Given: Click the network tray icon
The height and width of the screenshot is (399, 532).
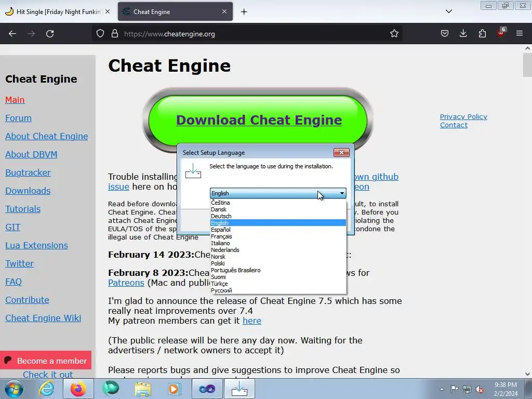Looking at the screenshot, I should pyautogui.click(x=467, y=389).
